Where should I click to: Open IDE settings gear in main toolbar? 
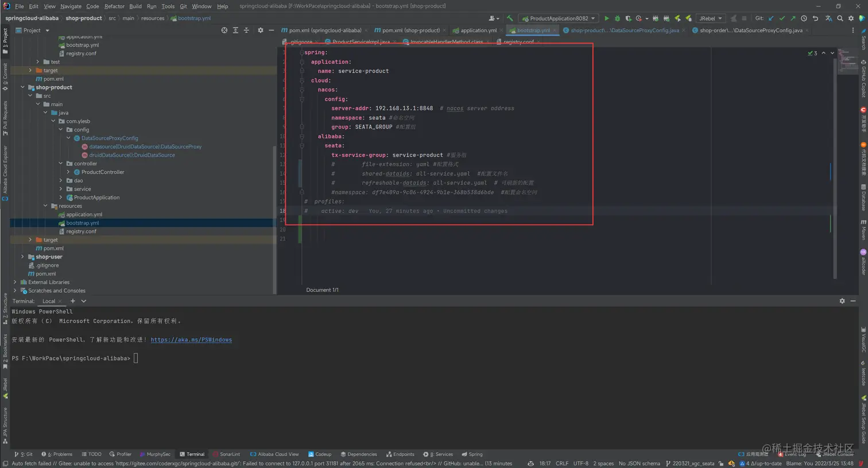[x=851, y=18]
